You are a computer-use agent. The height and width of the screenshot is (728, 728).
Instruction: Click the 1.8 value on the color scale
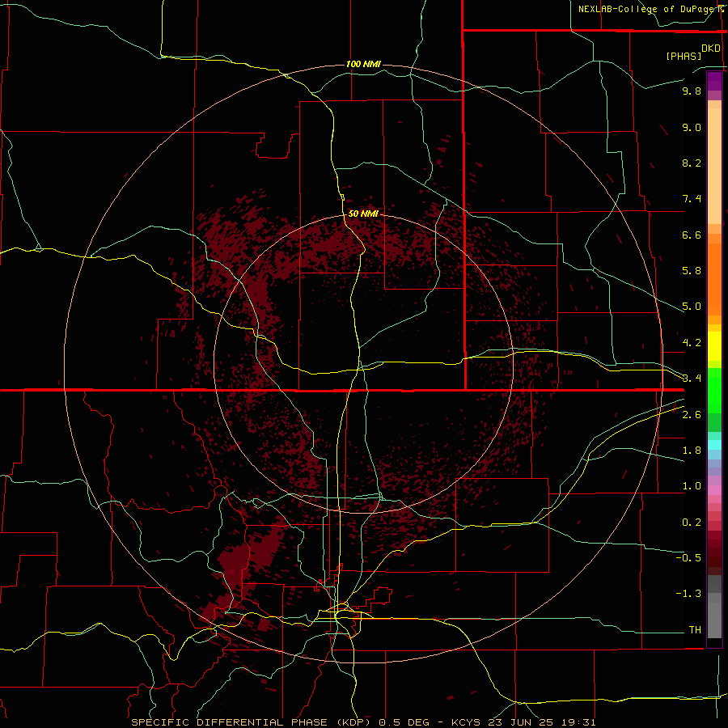pos(692,451)
